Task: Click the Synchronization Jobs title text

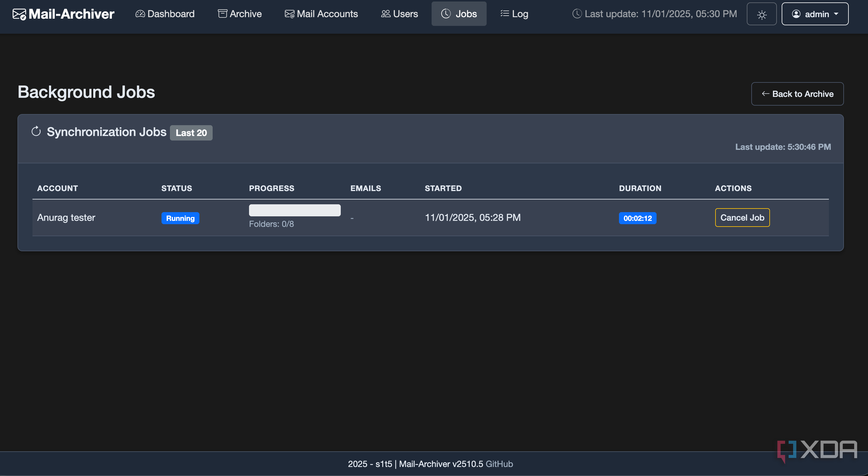Action: coord(106,132)
